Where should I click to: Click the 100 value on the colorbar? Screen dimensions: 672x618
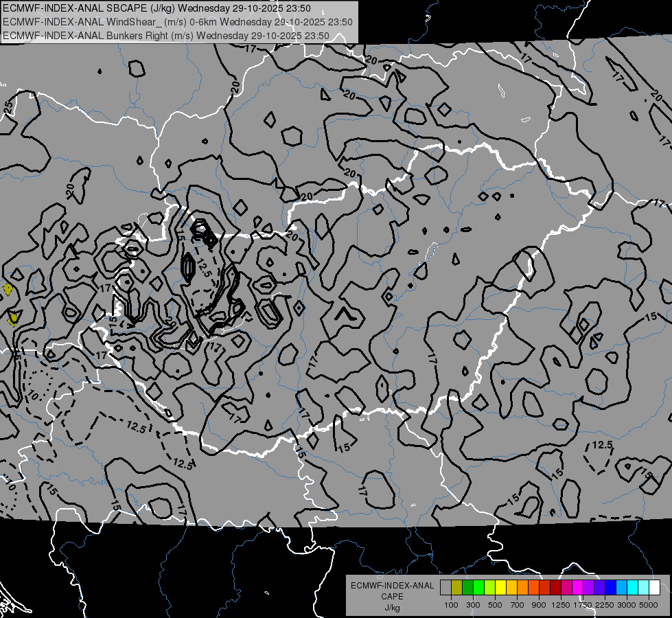pos(451,605)
